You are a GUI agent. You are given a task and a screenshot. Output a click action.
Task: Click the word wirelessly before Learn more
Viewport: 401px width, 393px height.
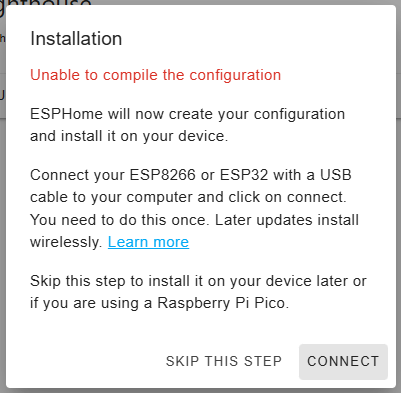point(66,242)
